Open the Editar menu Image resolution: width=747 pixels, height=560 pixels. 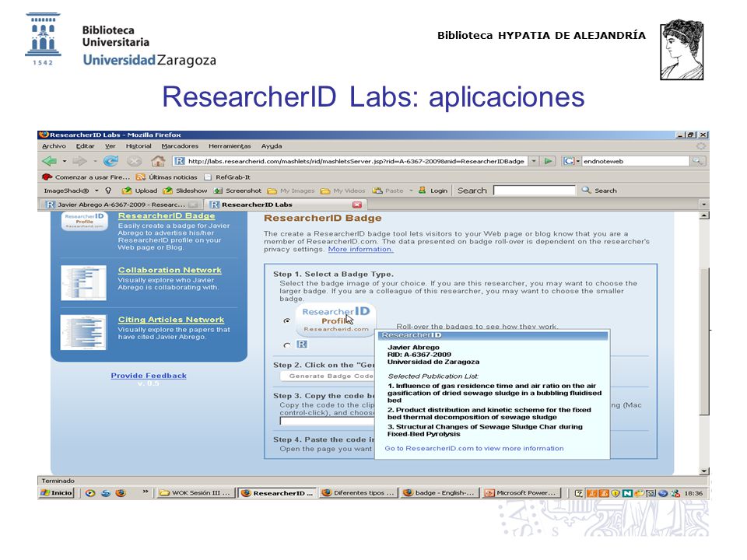[x=86, y=146]
